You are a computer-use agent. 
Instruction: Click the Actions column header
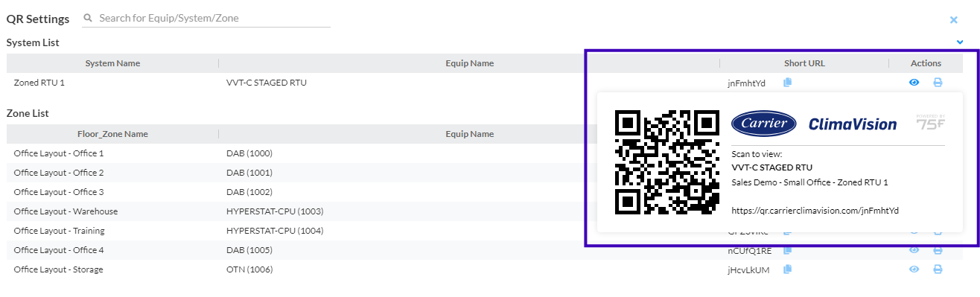click(x=926, y=63)
